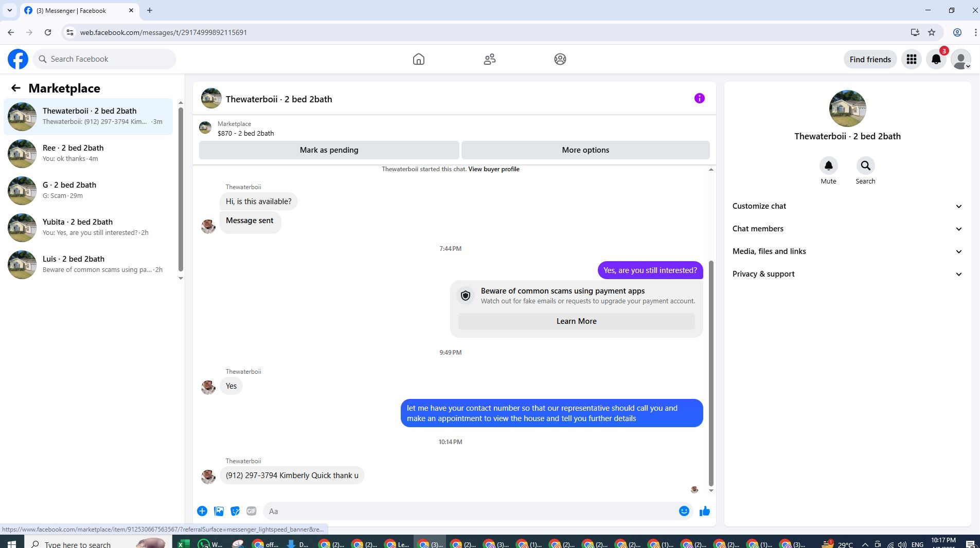Click Learn More in scam warning
The height and width of the screenshot is (548, 980).
[x=576, y=321]
